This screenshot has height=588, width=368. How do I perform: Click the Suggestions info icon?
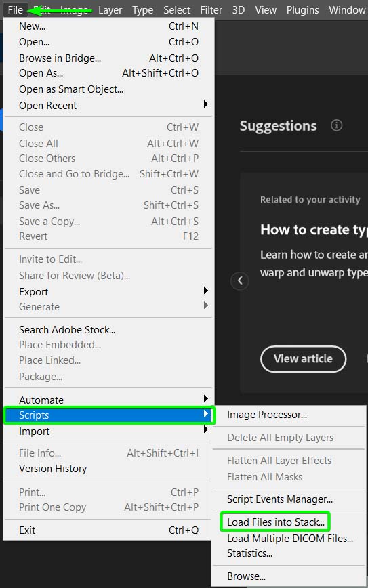337,125
